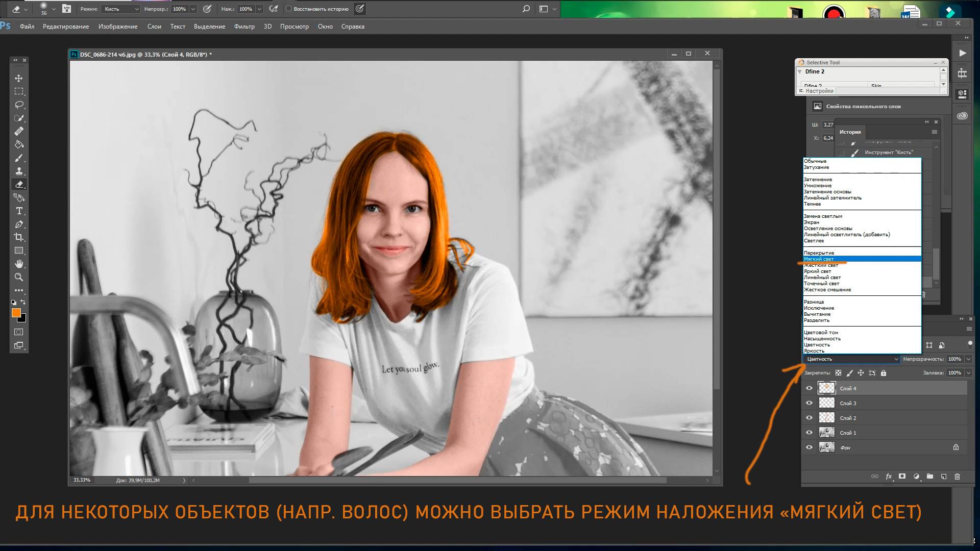This screenshot has width=980, height=551.
Task: Click the delete layer trash icon
Action: (x=957, y=477)
